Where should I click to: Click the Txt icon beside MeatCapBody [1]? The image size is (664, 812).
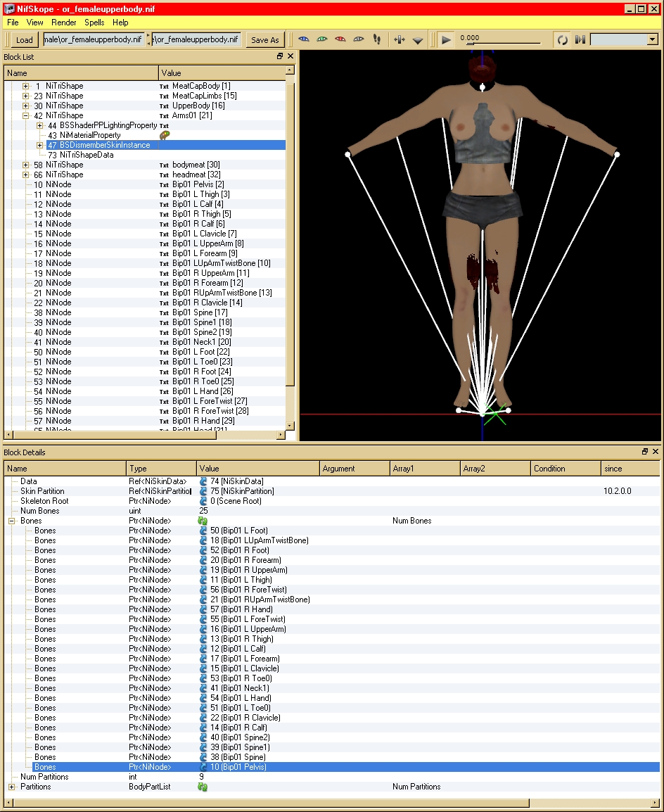pos(164,87)
